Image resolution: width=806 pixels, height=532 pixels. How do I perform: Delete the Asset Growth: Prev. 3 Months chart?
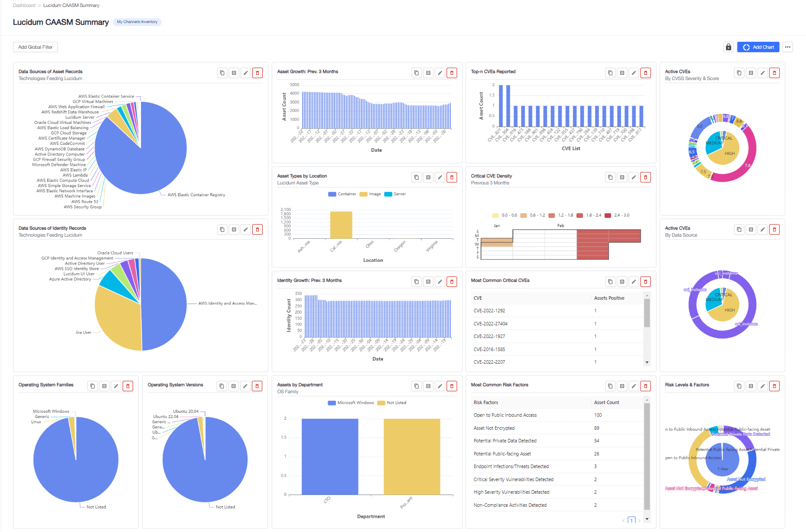pos(452,73)
